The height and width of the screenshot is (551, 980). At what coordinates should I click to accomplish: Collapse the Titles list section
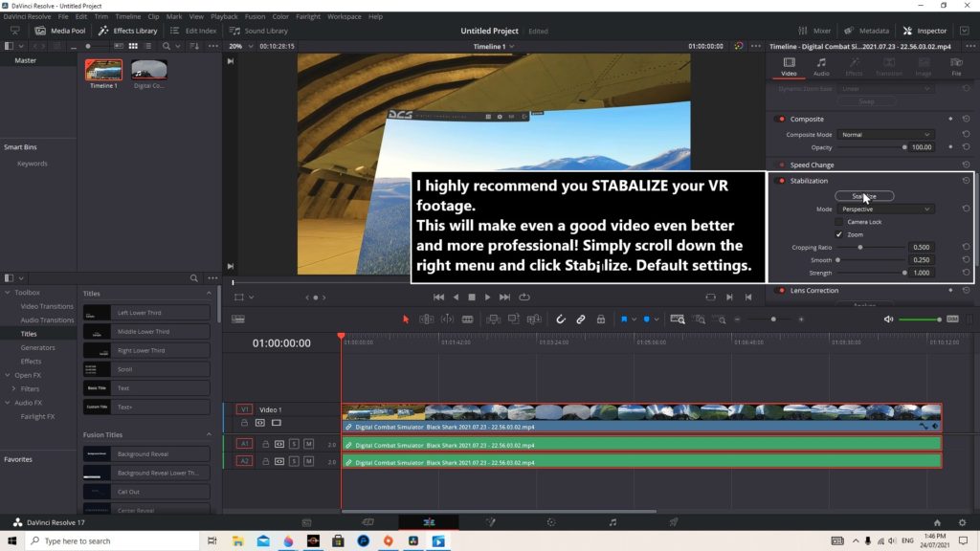click(x=209, y=293)
